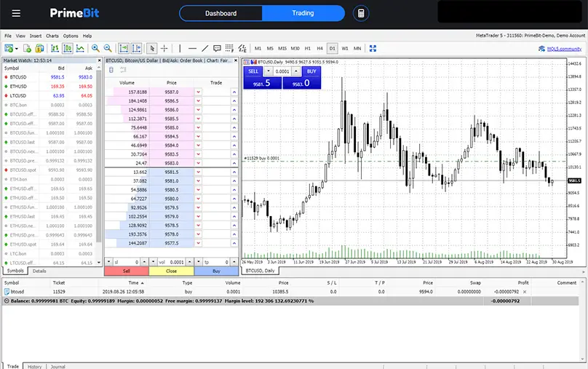Switch chart to candlestick style
Screen dimensions: 588x369
click(68, 48)
